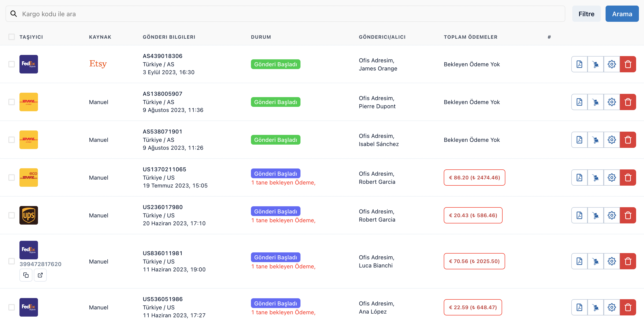Delete shipment US1370211065 with the trash icon
Image resolution: width=644 pixels, height=324 pixels.
(628, 178)
